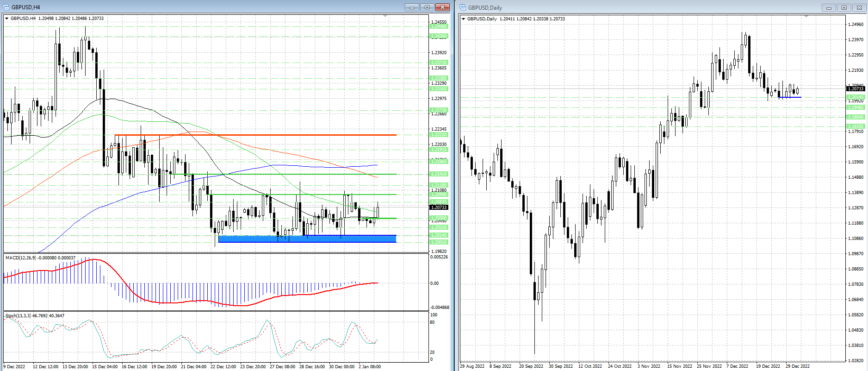Click the Stoch(13,3,3) indicator label
The height and width of the screenshot is (371, 868).
(x=19, y=315)
